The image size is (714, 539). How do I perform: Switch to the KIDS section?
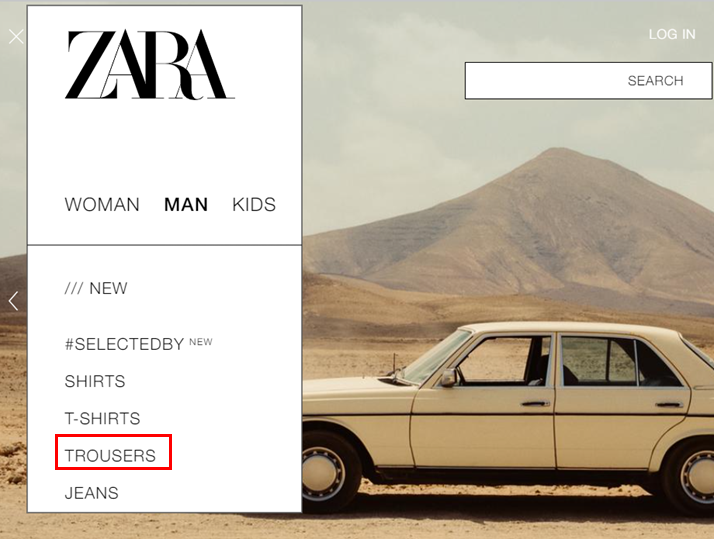254,205
